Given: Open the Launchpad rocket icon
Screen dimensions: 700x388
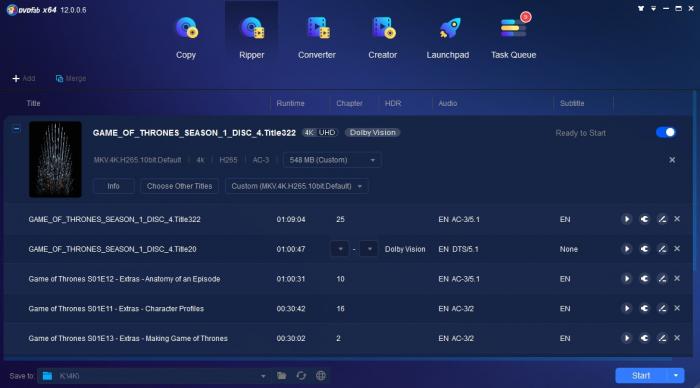Looking at the screenshot, I should click(449, 29).
